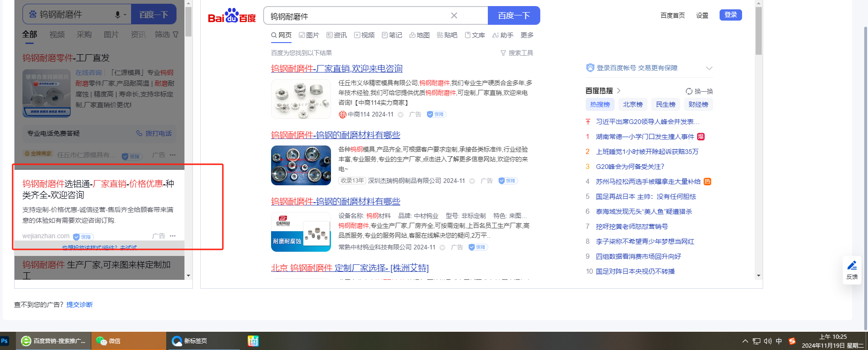Expand the 登录百度帐号 交易更有保障 chevron
Viewport: 868px width, 350px height.
coord(709,68)
